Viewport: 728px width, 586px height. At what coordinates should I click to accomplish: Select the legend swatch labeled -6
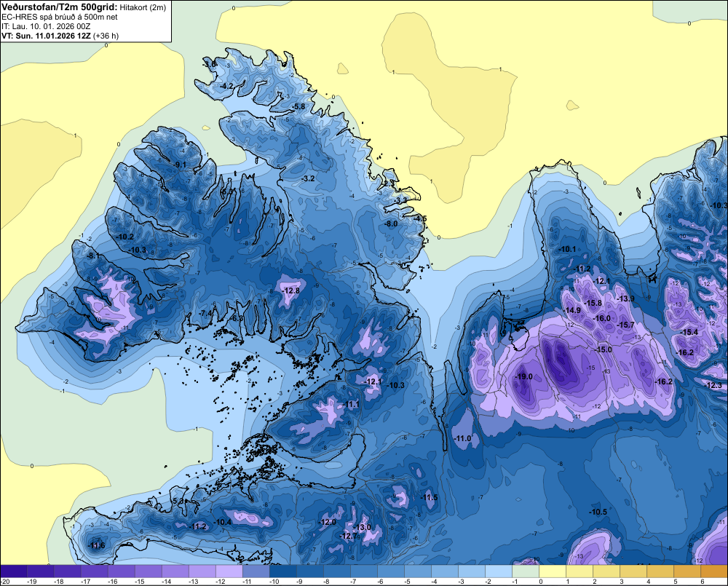click(x=391, y=571)
